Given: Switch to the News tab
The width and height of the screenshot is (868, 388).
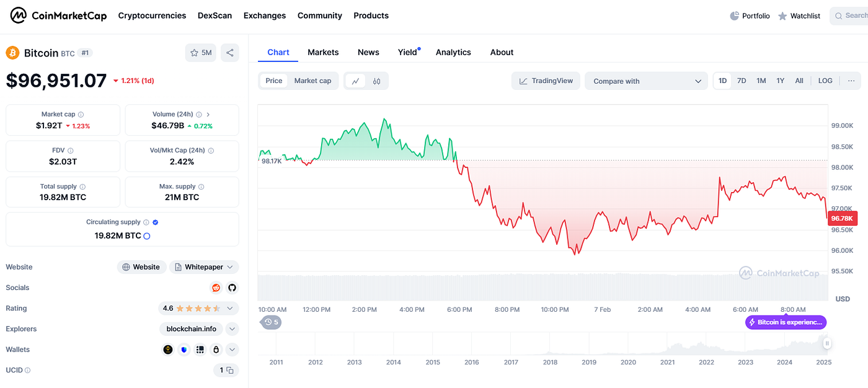Looking at the screenshot, I should click(x=368, y=52).
